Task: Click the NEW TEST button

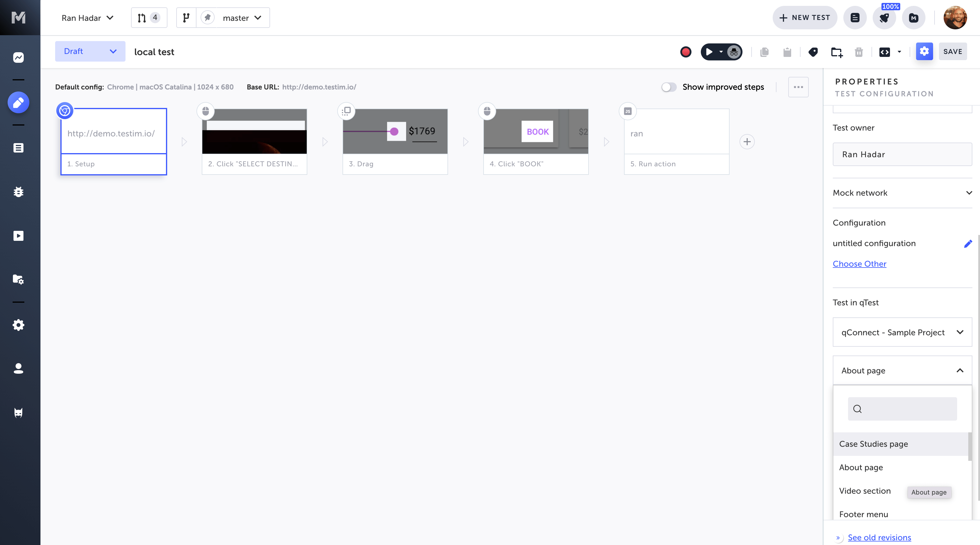Action: pyautogui.click(x=805, y=18)
